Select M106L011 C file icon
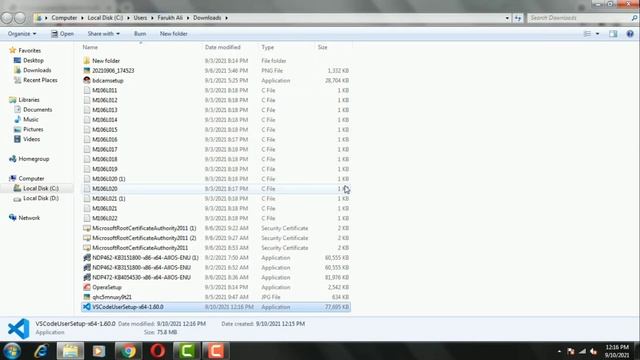 coord(87,90)
